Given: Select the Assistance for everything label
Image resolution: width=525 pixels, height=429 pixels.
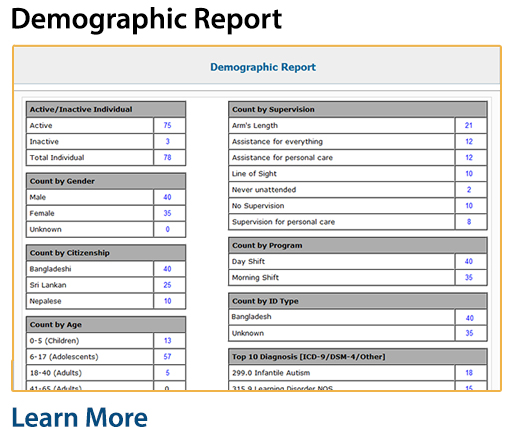Looking at the screenshot, I should (277, 142).
